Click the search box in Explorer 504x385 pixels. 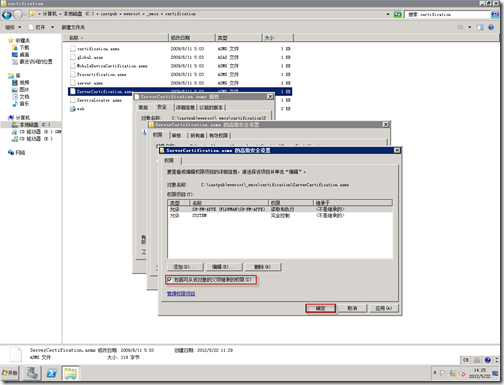coord(447,14)
